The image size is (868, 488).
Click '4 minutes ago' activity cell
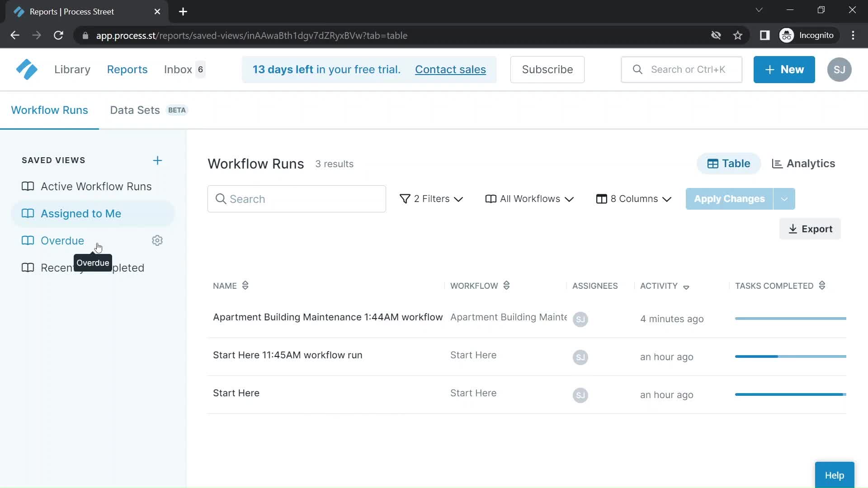click(x=672, y=319)
